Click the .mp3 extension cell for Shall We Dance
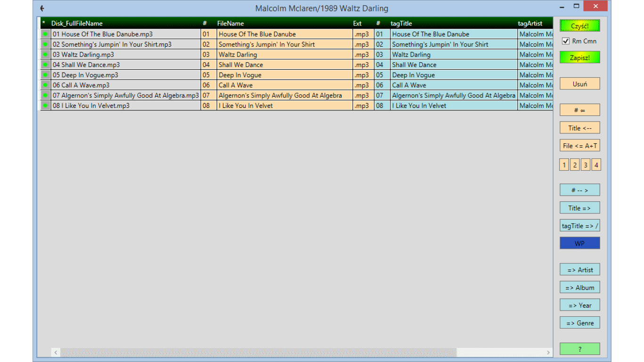The image size is (644, 362). click(363, 65)
